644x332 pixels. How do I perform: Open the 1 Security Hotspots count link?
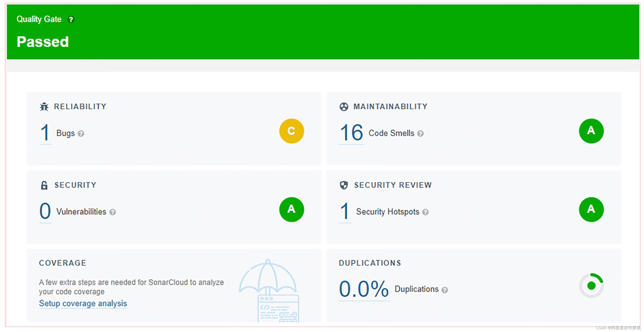(345, 211)
